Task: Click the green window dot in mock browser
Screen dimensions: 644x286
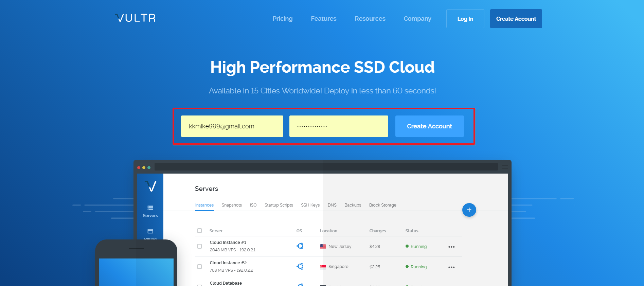Action: tap(149, 167)
